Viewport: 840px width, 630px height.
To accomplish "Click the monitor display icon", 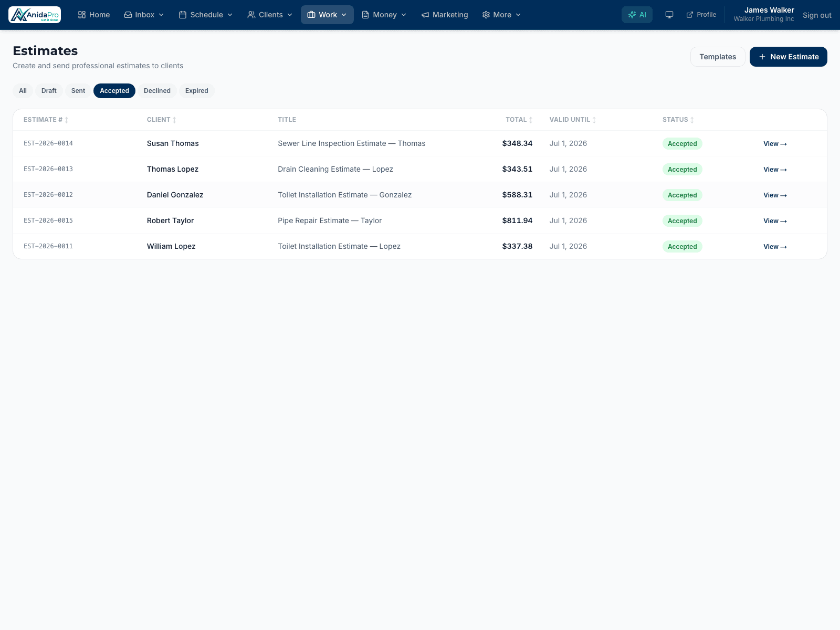I will click(669, 15).
